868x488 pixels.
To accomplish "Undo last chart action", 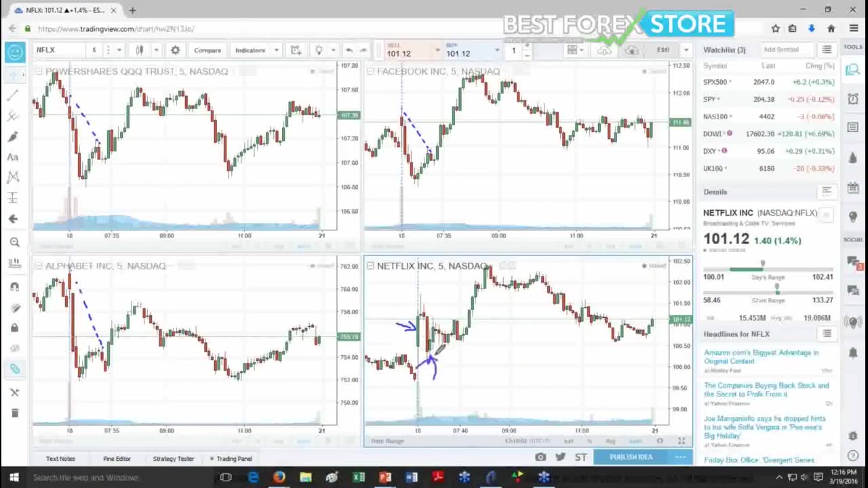I will coord(349,50).
